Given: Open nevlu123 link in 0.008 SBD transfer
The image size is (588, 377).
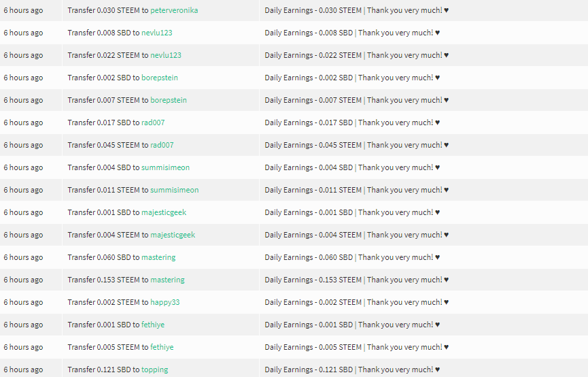Looking at the screenshot, I should [x=157, y=33].
